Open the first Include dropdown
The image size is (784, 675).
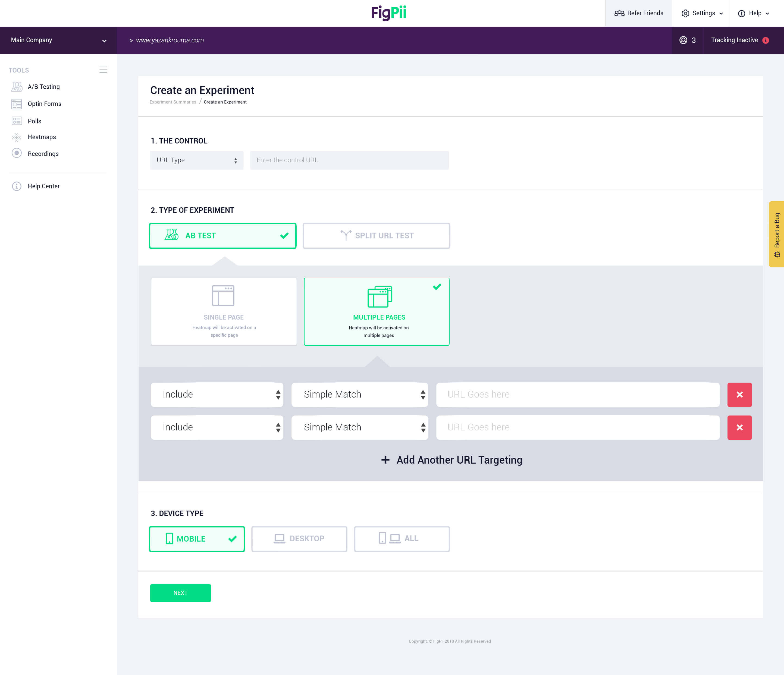point(217,395)
